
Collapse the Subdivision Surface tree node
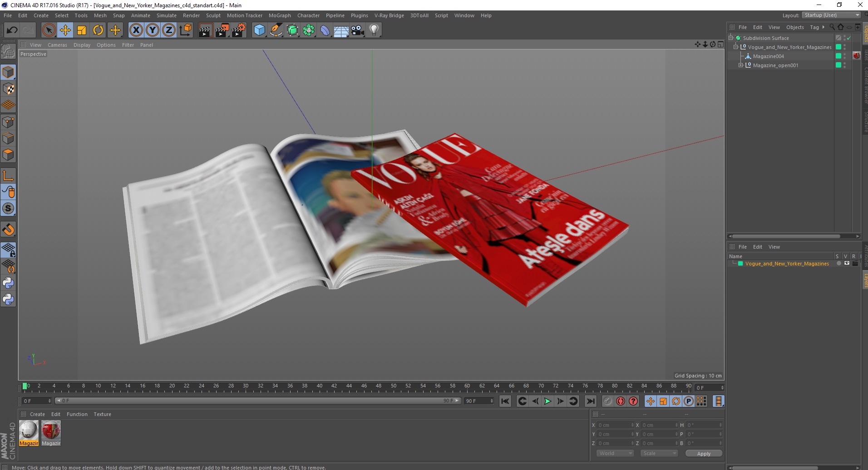tap(731, 38)
